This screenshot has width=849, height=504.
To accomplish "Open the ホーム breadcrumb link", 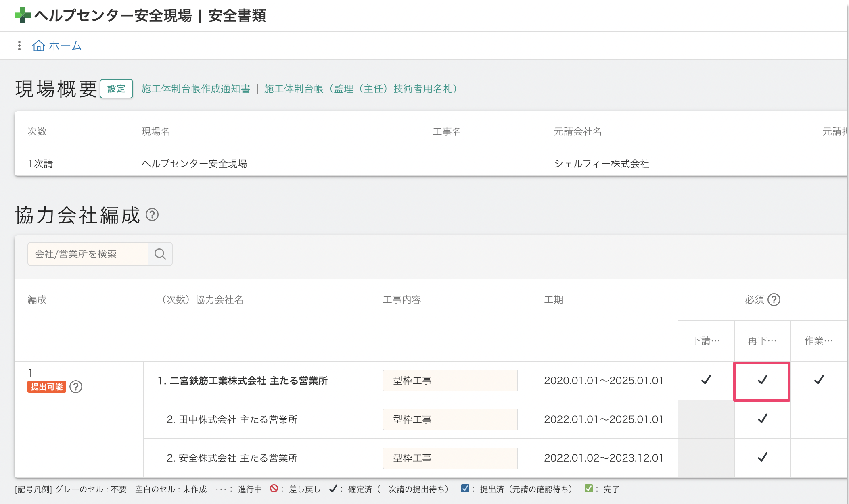I will [65, 46].
